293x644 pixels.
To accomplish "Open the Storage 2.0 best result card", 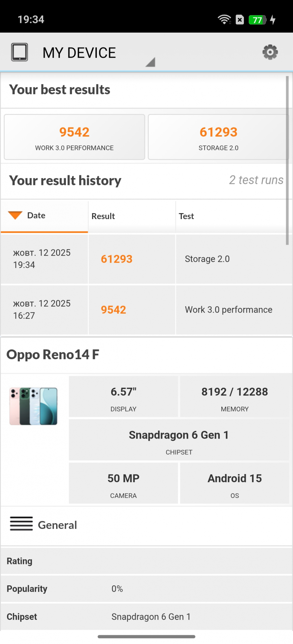I will pyautogui.click(x=218, y=137).
